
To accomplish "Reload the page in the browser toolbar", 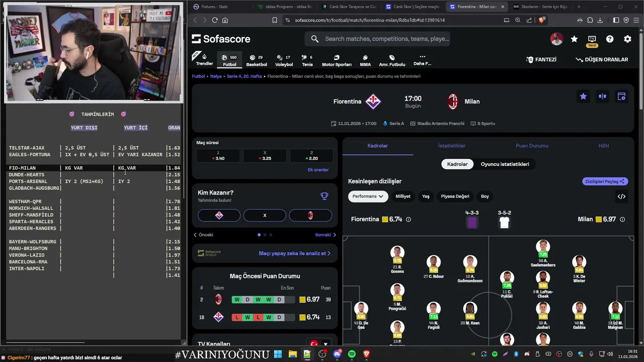I will [x=215, y=20].
